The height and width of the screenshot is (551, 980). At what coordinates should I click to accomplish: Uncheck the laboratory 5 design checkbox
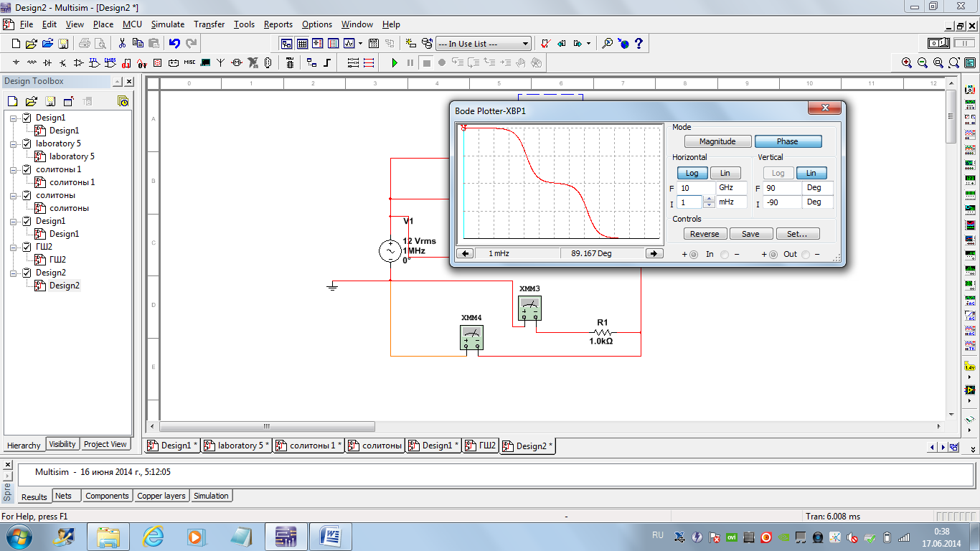27,143
